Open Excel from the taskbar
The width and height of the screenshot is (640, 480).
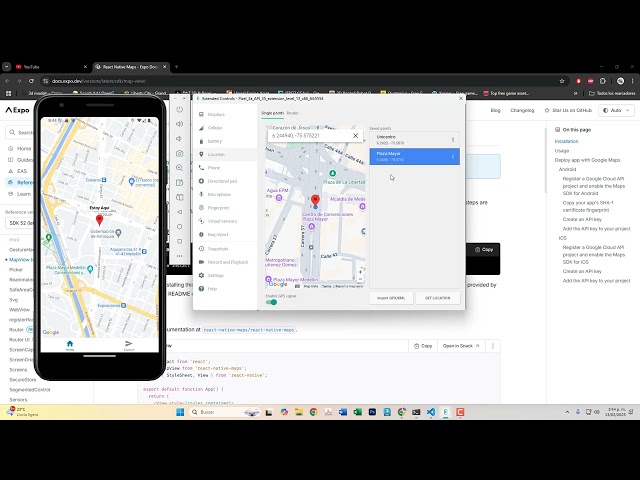pyautogui.click(x=358, y=412)
